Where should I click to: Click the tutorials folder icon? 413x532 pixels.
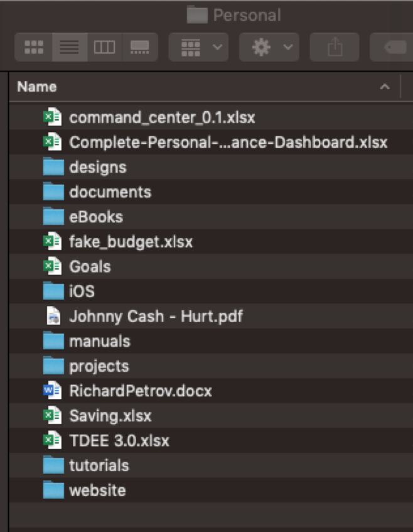[x=53, y=465]
